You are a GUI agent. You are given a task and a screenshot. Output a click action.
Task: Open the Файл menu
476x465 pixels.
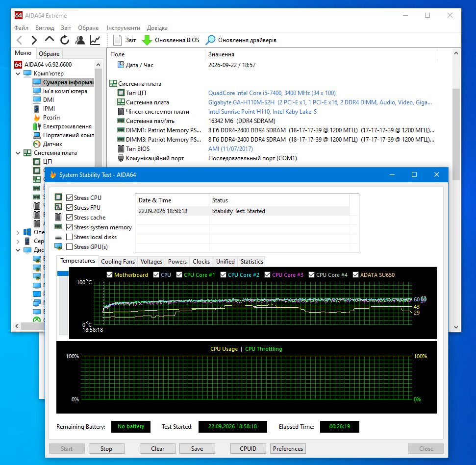(x=21, y=28)
